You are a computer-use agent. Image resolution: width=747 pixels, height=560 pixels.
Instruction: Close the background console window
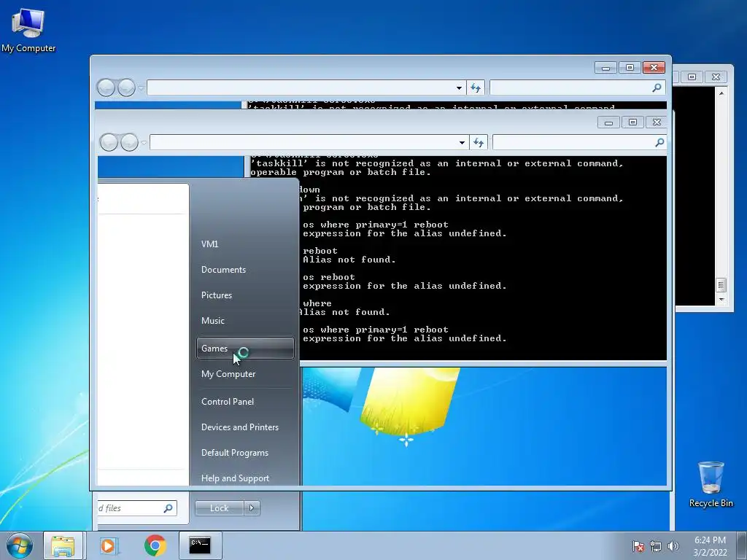click(716, 77)
